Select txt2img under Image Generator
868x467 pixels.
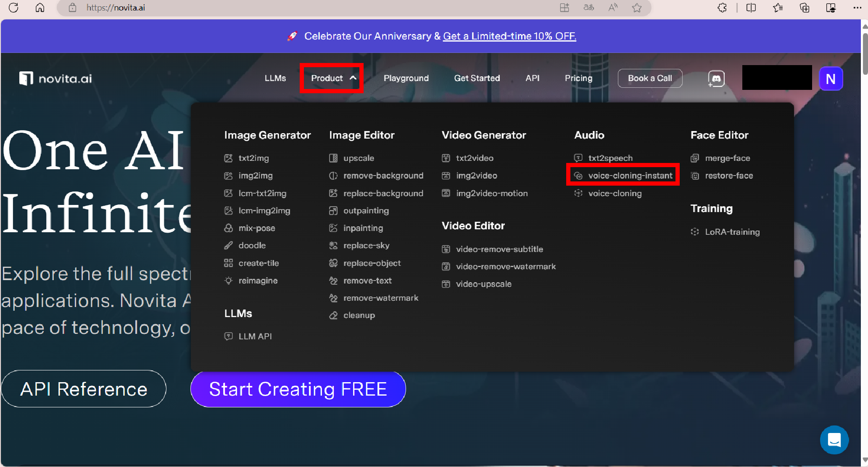(x=253, y=158)
